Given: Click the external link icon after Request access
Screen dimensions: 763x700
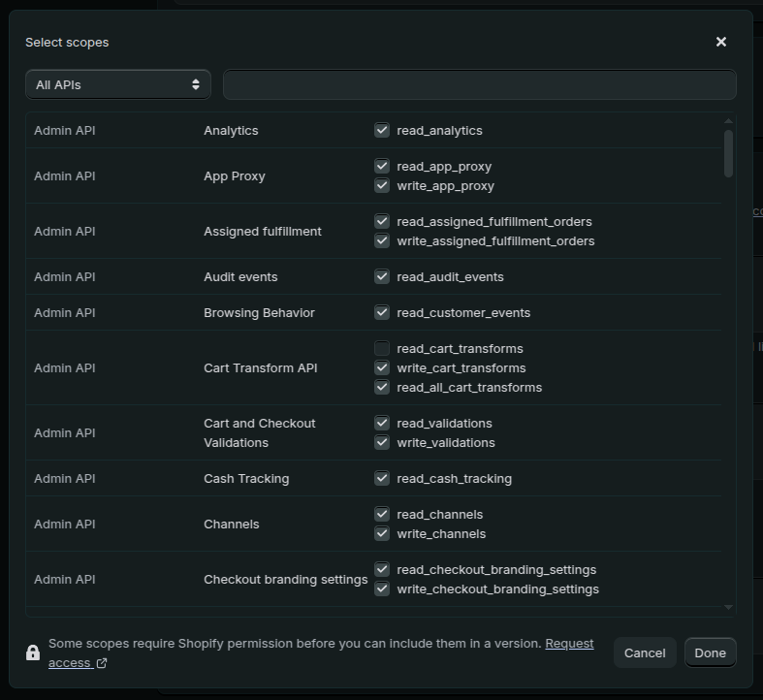Looking at the screenshot, I should click(x=102, y=663).
